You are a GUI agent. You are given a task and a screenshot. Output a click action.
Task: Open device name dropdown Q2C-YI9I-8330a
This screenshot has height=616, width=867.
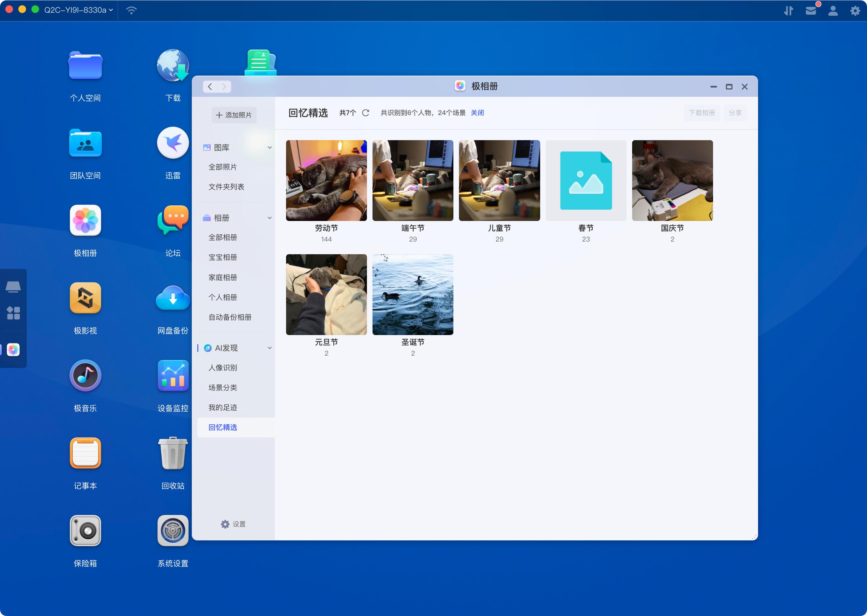(79, 10)
